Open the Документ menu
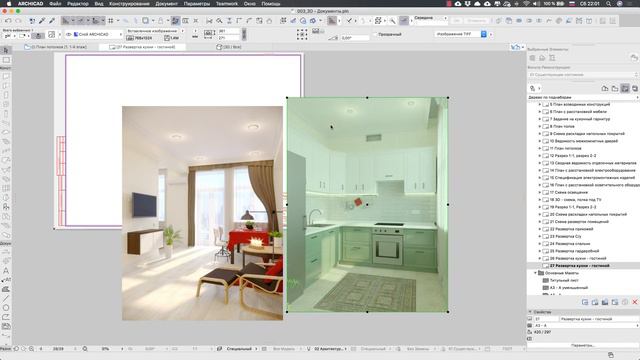Image resolution: width=640 pixels, height=360 pixels. pyautogui.click(x=166, y=4)
